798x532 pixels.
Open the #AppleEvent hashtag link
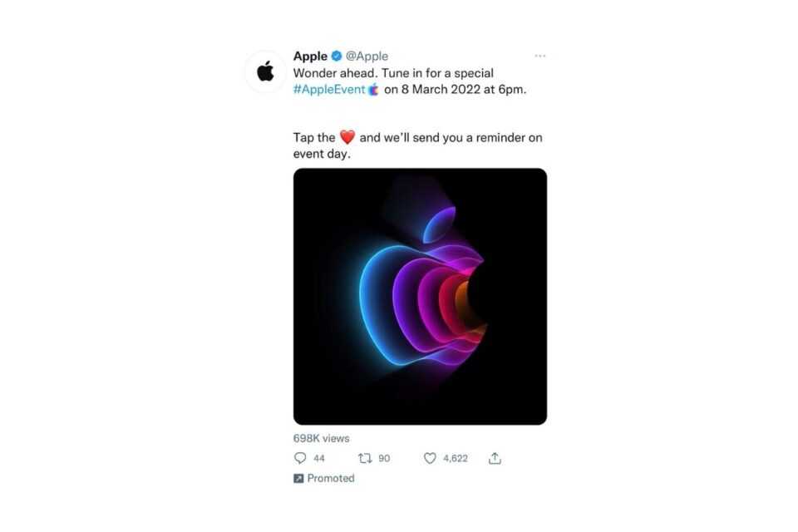coord(329,90)
